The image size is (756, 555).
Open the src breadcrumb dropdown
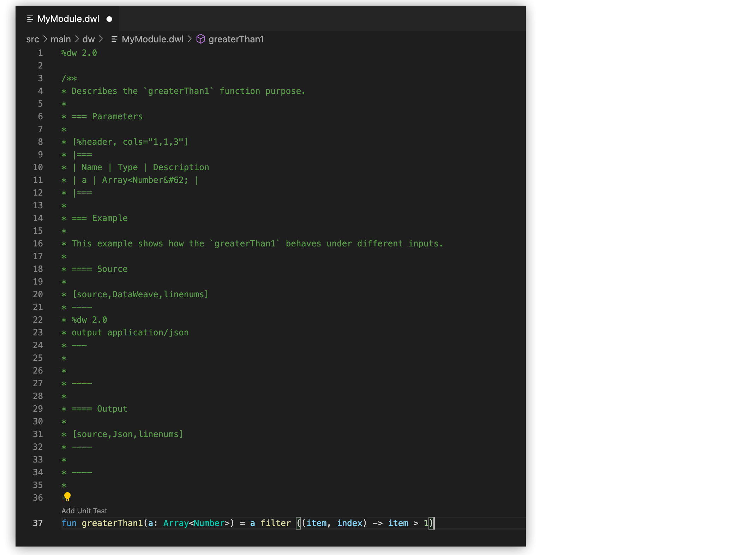tap(32, 39)
